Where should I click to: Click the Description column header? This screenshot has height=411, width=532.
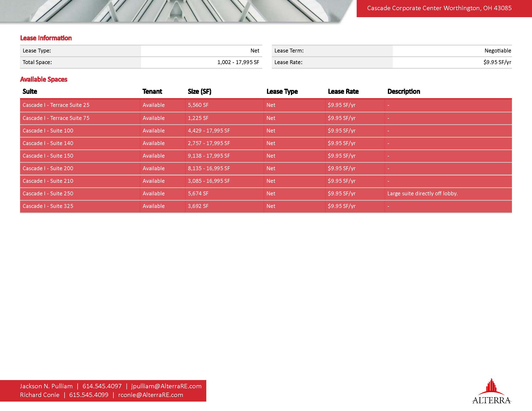coord(404,92)
